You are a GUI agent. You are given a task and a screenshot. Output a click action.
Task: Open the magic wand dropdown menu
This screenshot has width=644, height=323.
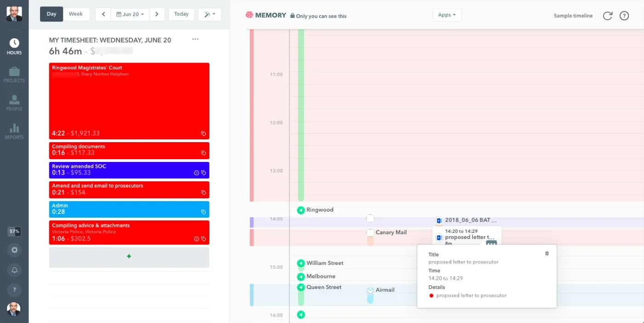(x=210, y=14)
